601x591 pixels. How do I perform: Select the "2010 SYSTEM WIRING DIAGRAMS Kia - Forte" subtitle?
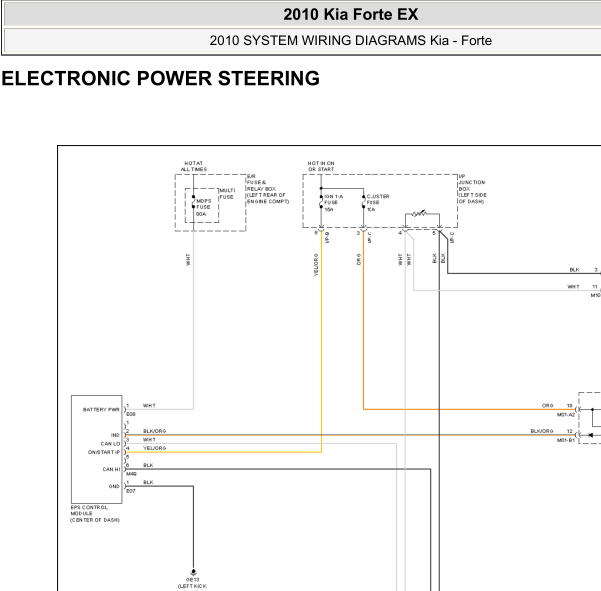350,40
